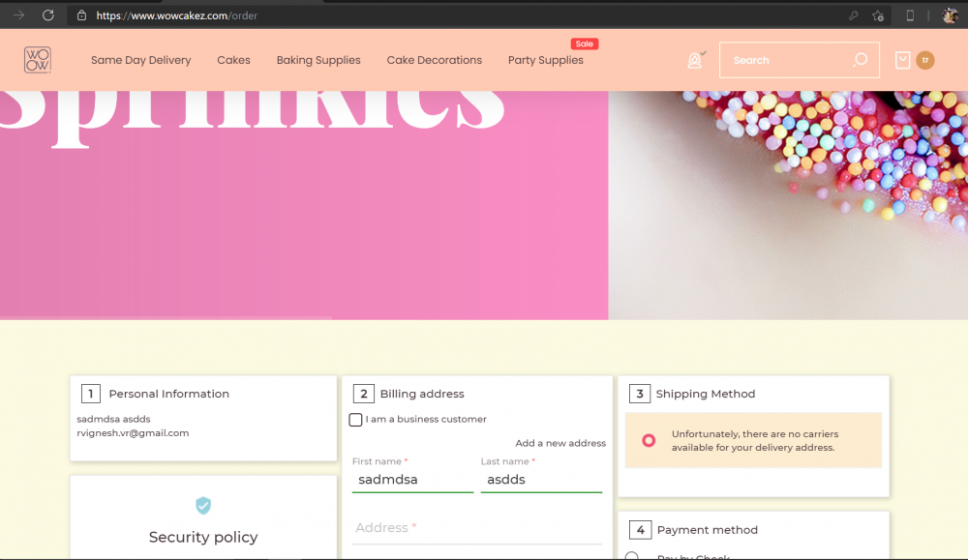Open the Baking Supplies category
This screenshot has height=560, width=968.
tap(318, 60)
